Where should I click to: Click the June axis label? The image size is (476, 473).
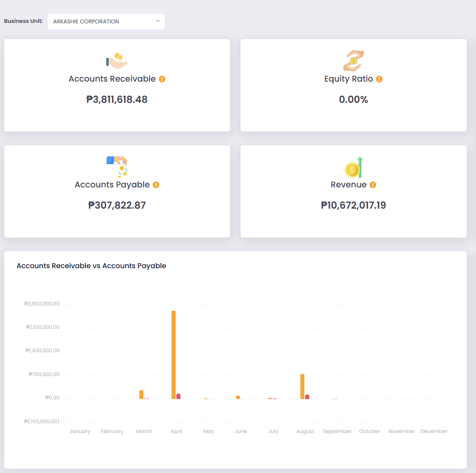coord(241,431)
